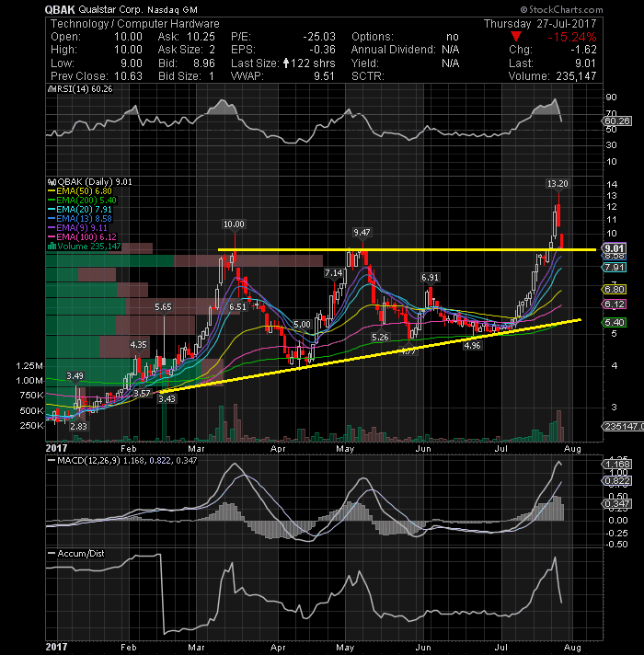Click the Low price 9.00 value
Viewport: 644px width, 655px height.
[132, 63]
